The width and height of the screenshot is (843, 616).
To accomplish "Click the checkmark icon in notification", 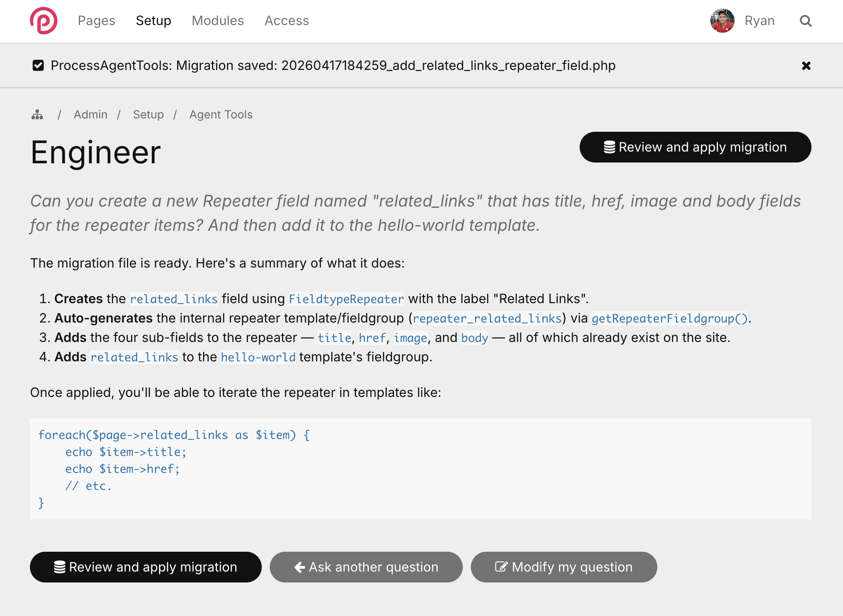I will (x=38, y=65).
